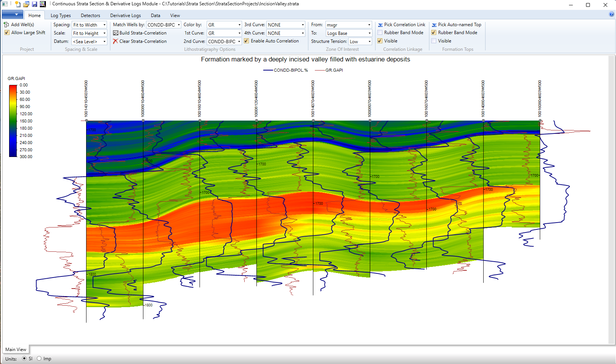Viewport: 616px width, 364px height.
Task: Click the Save As icon in quick access toolbar
Action: [x=43, y=4]
